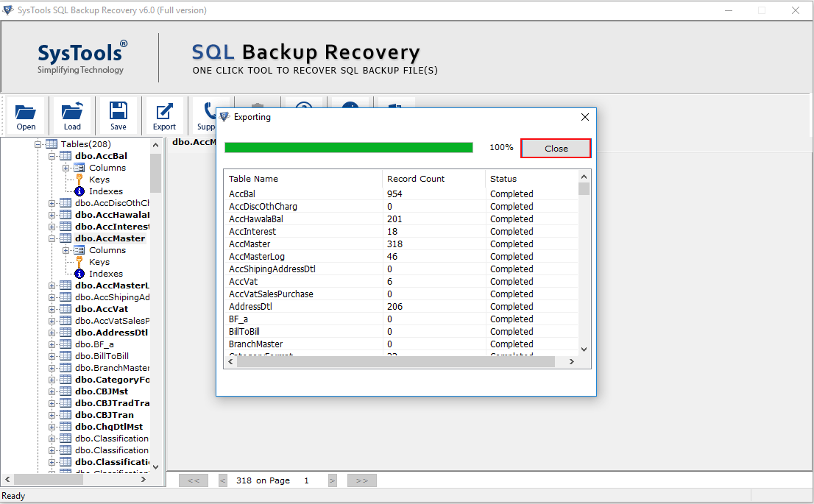Select dbo.ChqDtlMst table in tree

point(109,427)
